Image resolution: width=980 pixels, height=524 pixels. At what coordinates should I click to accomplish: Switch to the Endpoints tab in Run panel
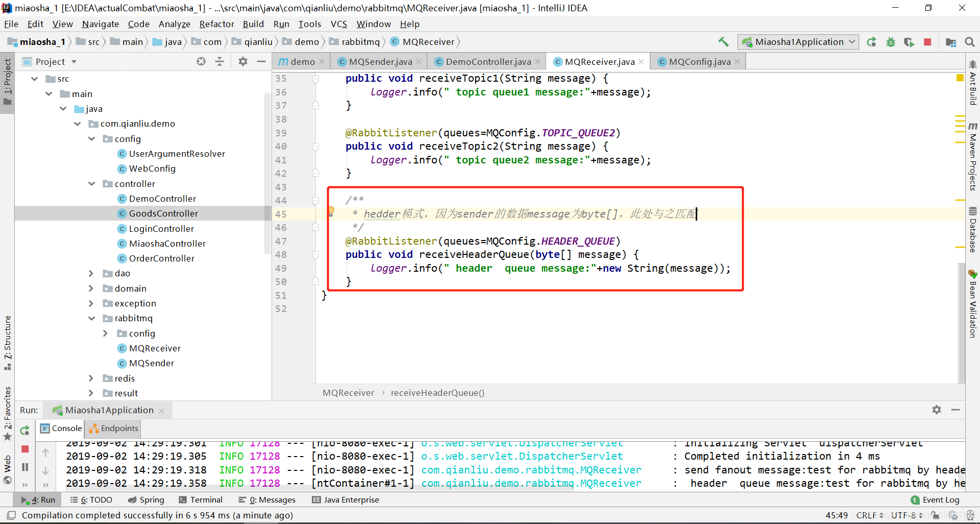pos(114,428)
